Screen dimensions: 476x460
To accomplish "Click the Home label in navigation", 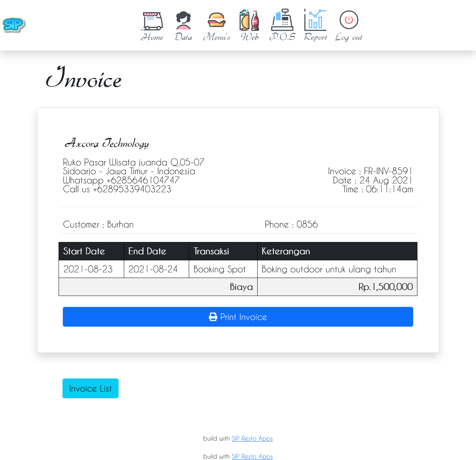I will click(x=152, y=37).
